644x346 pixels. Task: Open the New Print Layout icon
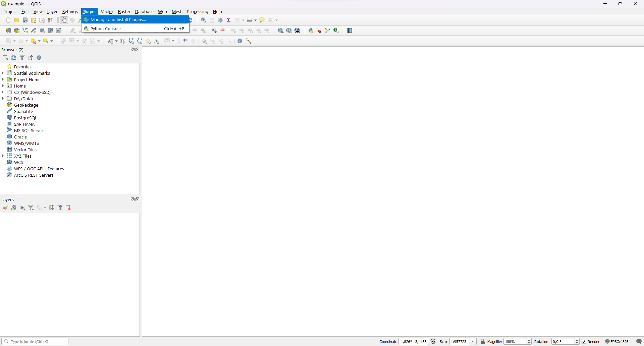click(x=34, y=20)
